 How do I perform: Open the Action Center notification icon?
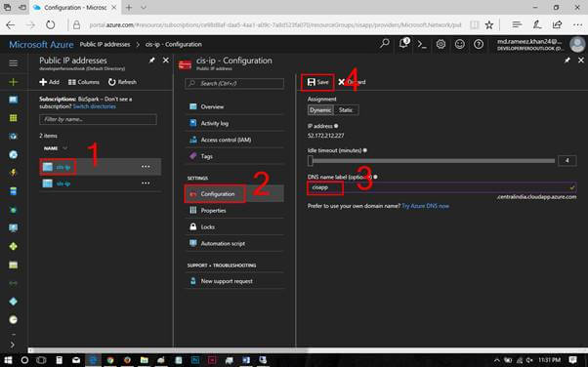pyautogui.click(x=572, y=360)
